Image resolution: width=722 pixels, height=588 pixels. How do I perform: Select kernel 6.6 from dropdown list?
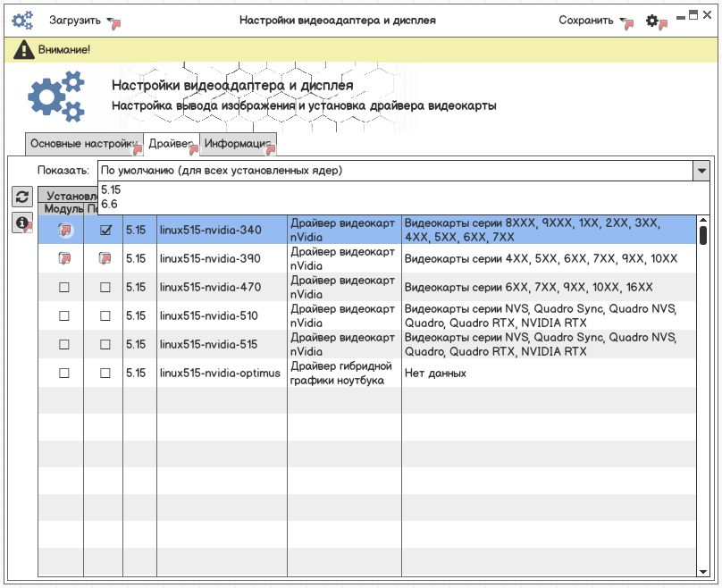(110, 205)
